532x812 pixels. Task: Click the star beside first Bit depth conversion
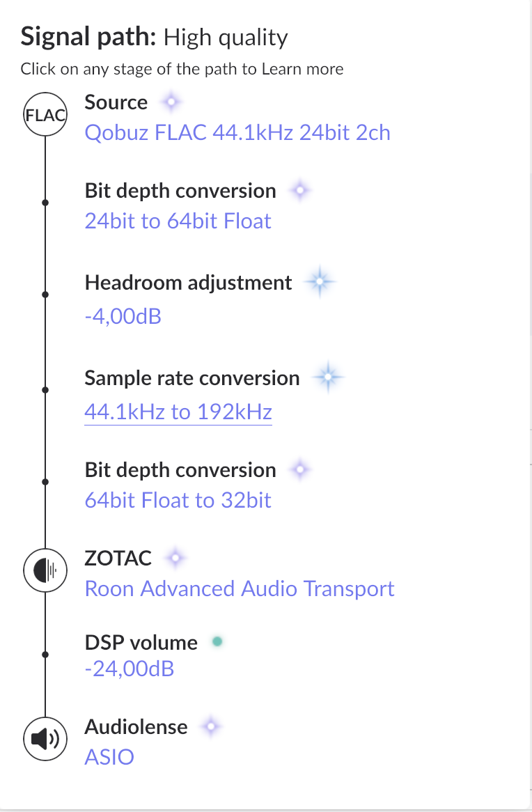coord(299,191)
